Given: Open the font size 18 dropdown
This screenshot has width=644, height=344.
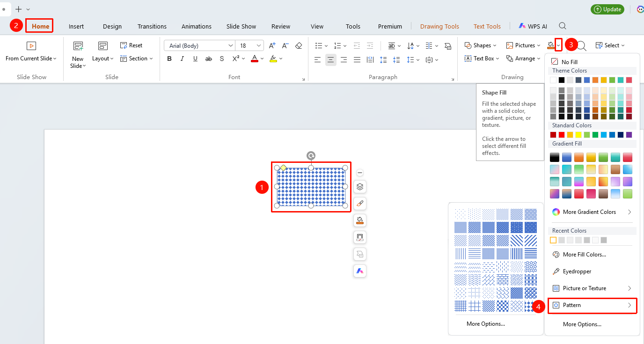Looking at the screenshot, I should click(x=259, y=45).
